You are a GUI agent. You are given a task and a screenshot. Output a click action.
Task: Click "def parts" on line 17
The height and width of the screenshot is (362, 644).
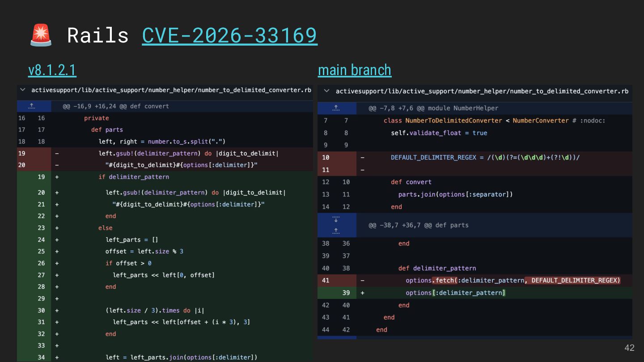click(107, 130)
